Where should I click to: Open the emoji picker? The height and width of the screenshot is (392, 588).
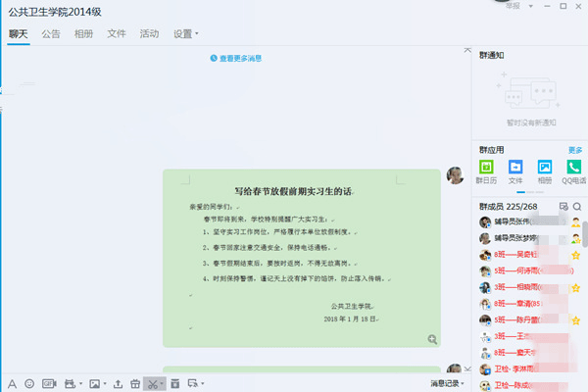[x=29, y=383]
